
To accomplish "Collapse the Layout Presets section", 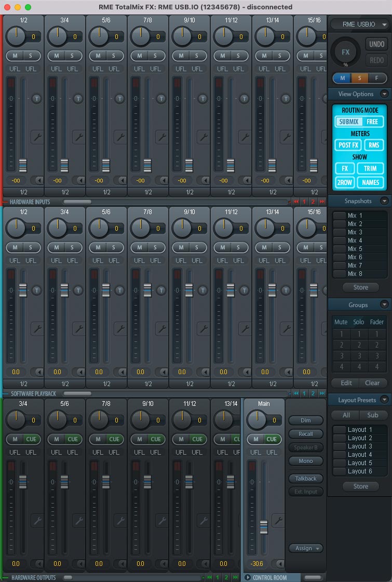I will 385,400.
